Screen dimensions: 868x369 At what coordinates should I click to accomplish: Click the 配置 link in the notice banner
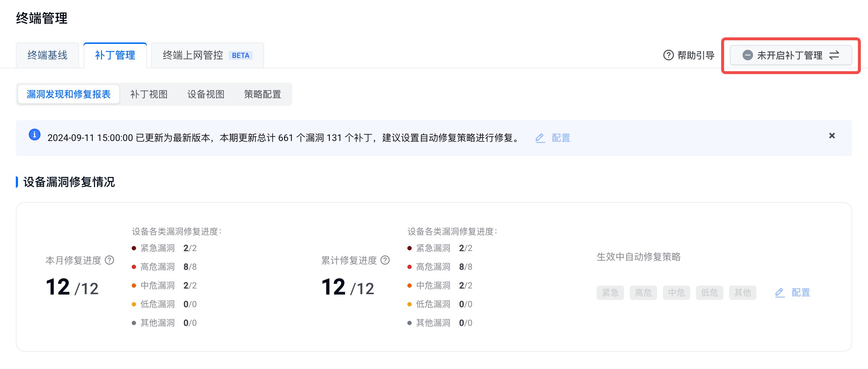click(561, 138)
